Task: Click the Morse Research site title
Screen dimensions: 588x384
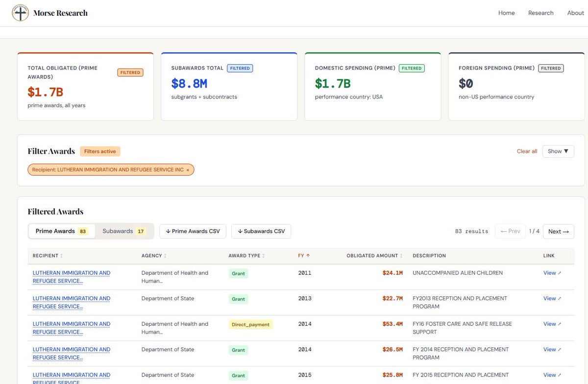Action: point(60,13)
